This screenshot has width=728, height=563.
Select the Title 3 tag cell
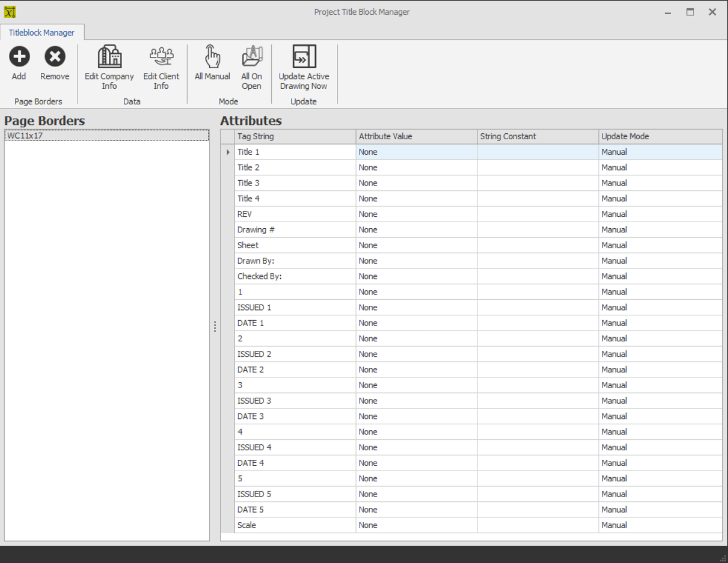click(295, 183)
